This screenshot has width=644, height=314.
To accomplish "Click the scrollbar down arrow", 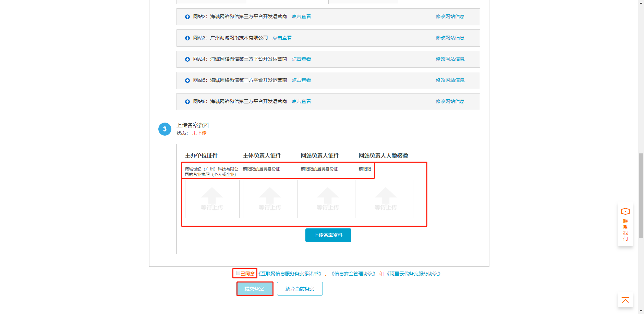I will (x=641, y=311).
